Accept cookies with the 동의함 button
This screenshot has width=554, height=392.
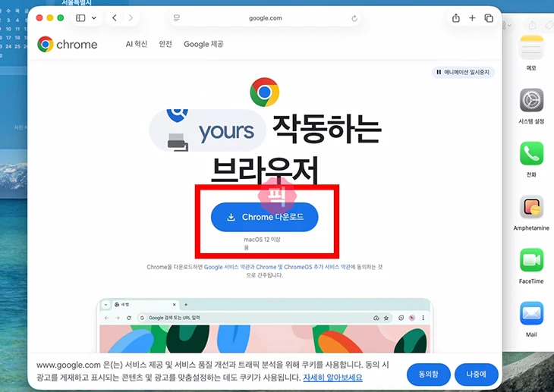[x=429, y=375]
